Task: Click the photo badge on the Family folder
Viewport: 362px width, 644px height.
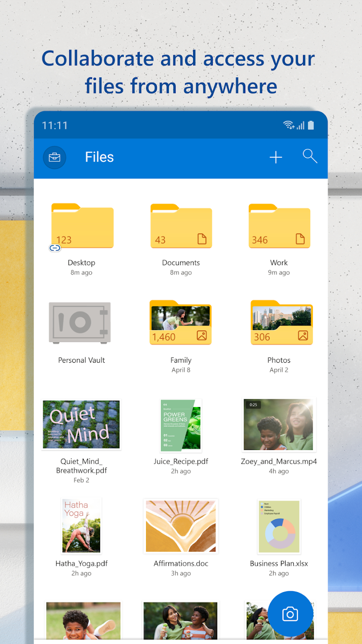Action: [x=202, y=335]
